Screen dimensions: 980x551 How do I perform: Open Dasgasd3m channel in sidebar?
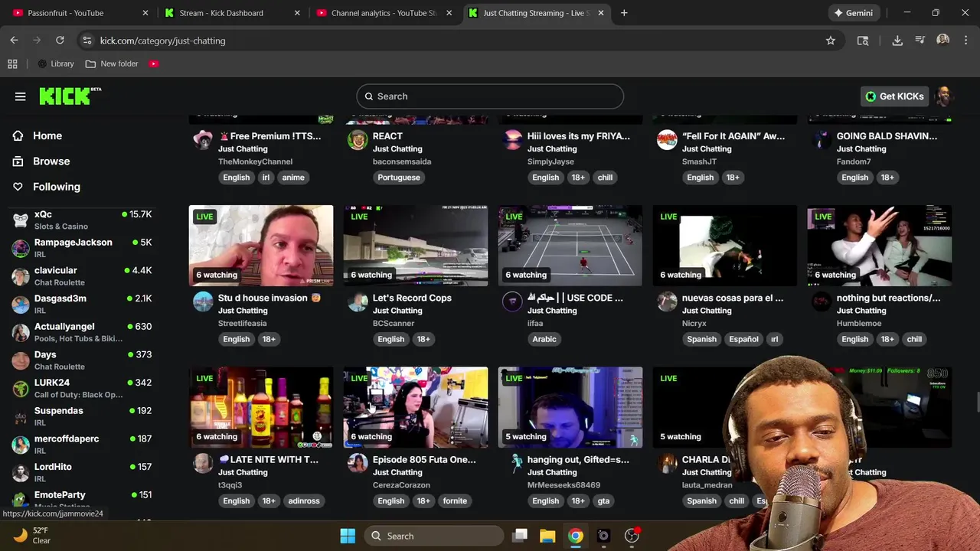point(83,304)
